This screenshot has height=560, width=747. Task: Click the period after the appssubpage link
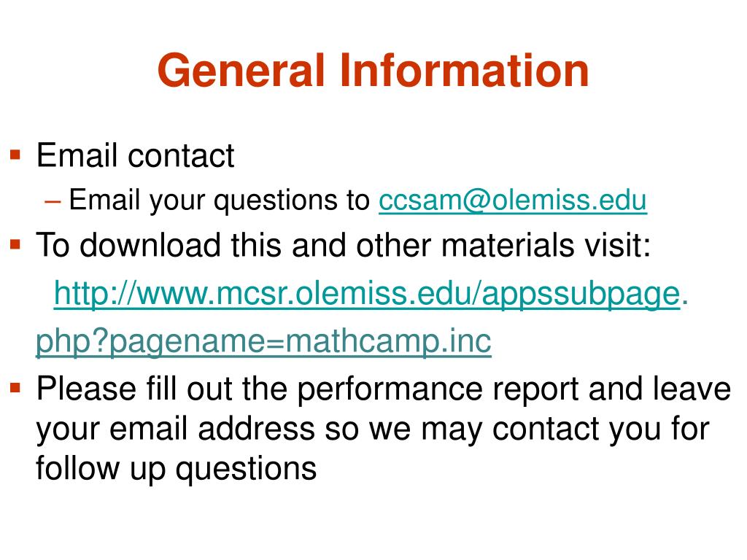coord(684,303)
